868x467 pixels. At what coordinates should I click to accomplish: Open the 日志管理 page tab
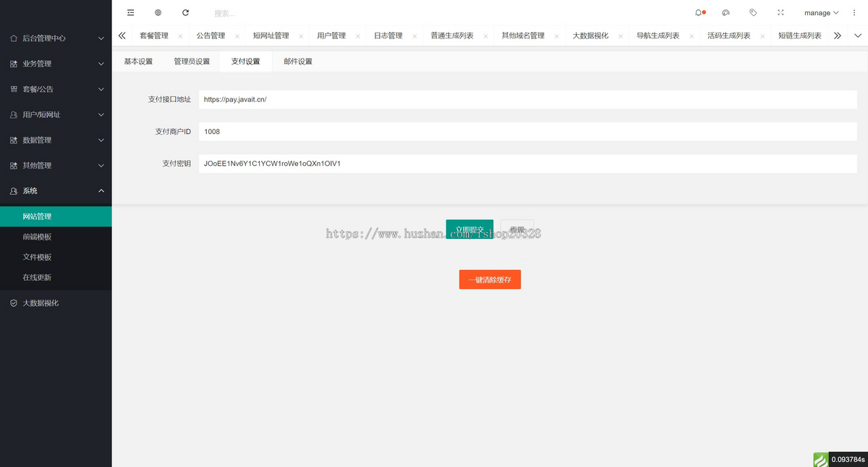[388, 35]
